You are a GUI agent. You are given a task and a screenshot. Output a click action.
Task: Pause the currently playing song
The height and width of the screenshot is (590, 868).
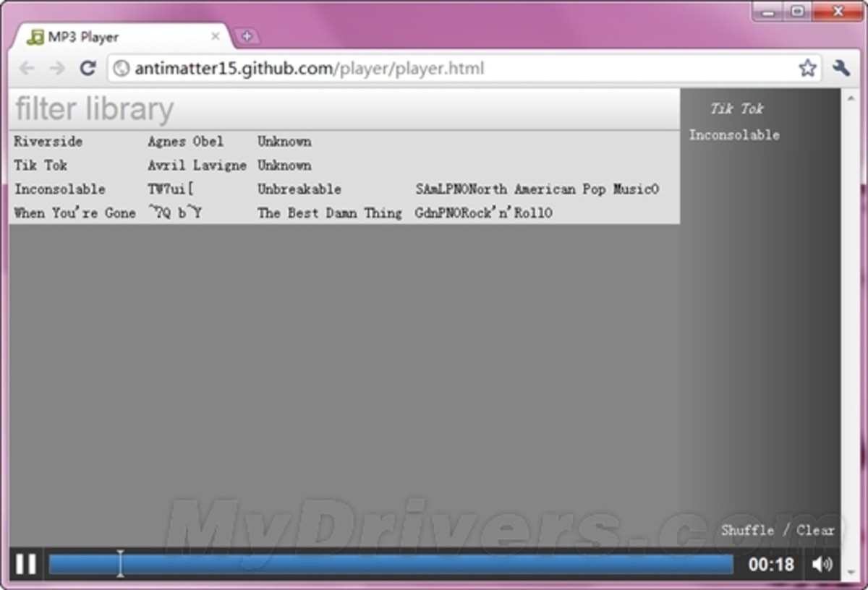(25, 564)
